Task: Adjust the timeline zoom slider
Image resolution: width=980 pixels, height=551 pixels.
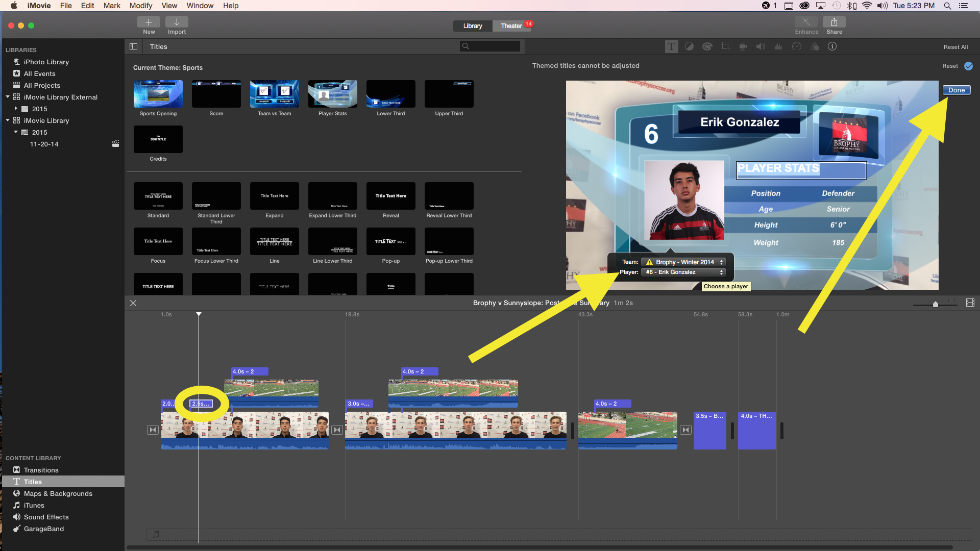Action: click(935, 304)
